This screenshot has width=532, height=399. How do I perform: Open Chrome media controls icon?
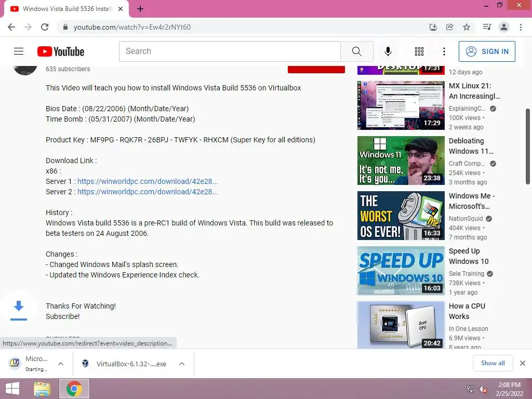click(x=487, y=27)
